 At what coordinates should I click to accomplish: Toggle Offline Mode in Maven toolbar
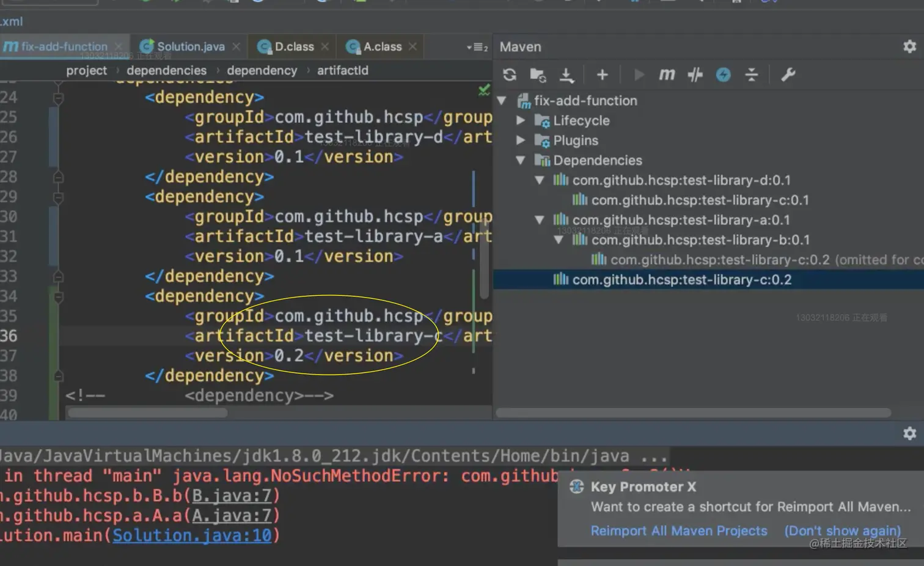click(x=695, y=75)
